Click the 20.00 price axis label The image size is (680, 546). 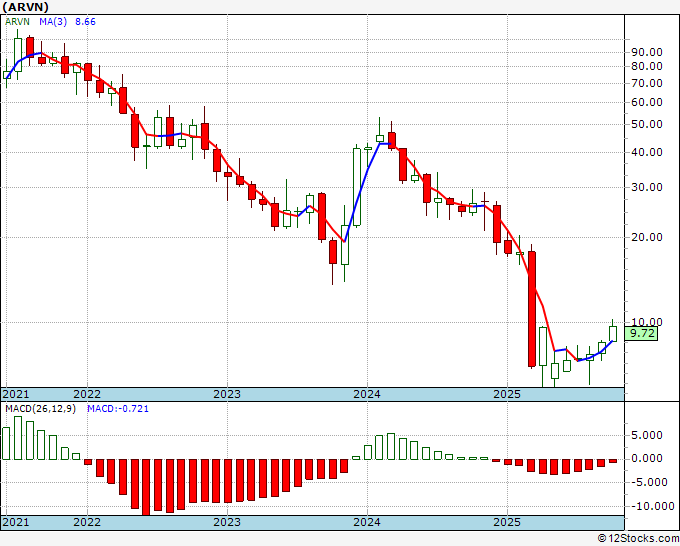pos(647,238)
